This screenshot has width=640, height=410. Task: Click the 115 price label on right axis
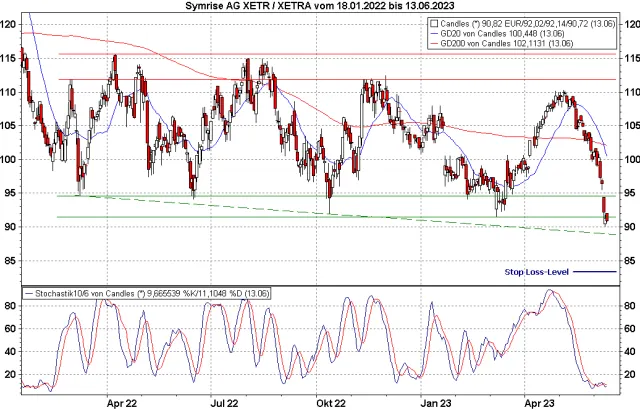click(x=631, y=58)
